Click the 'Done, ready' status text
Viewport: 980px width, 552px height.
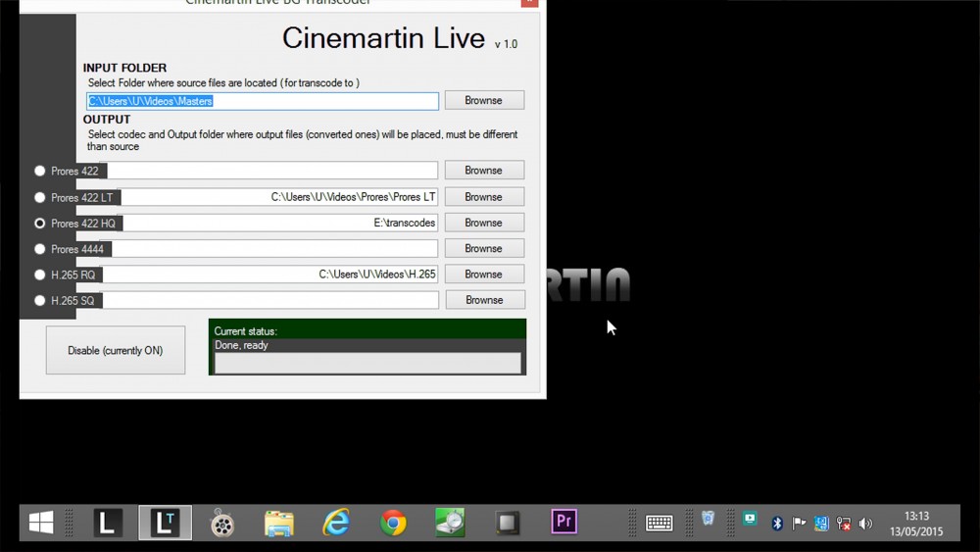pyautogui.click(x=241, y=345)
